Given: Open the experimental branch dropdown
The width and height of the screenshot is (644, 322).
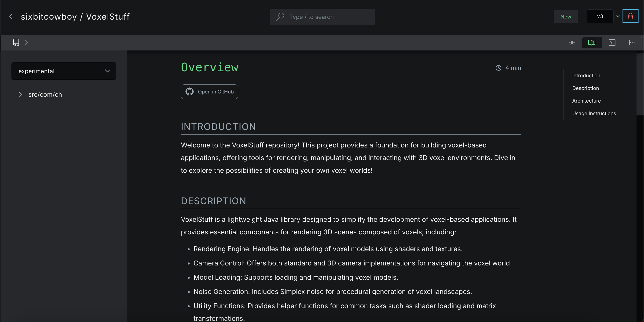Looking at the screenshot, I should tap(63, 71).
